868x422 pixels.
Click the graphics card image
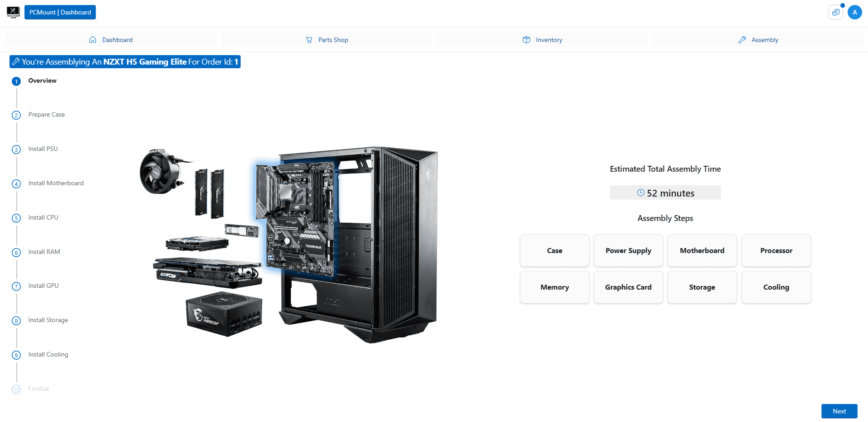pos(208,272)
